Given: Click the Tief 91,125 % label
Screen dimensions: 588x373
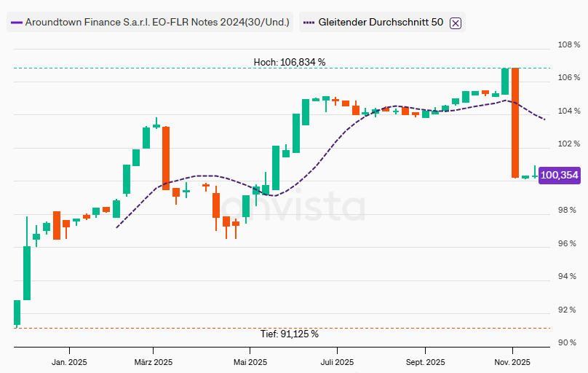Looking at the screenshot, I should pos(289,334).
